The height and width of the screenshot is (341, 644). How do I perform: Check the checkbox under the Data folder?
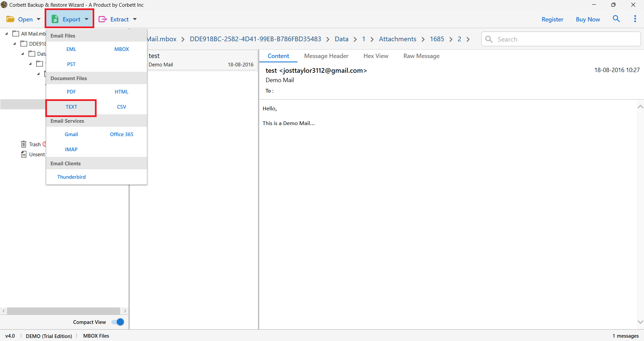click(x=40, y=64)
